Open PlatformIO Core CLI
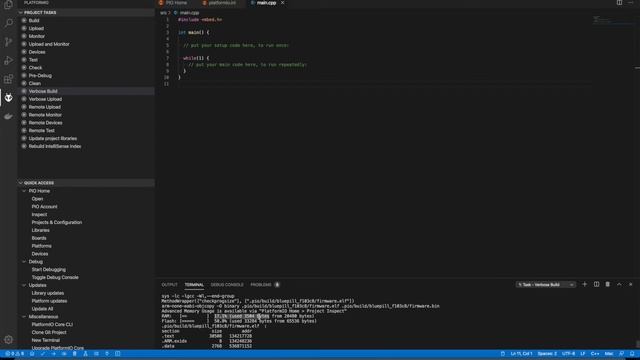Image resolution: width=640 pixels, height=360 pixels. pos(52,324)
